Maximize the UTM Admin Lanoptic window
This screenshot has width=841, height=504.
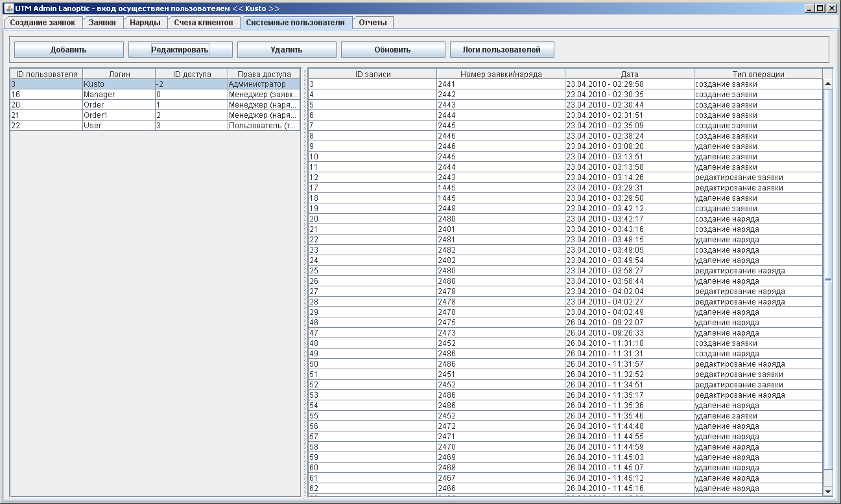tap(820, 8)
